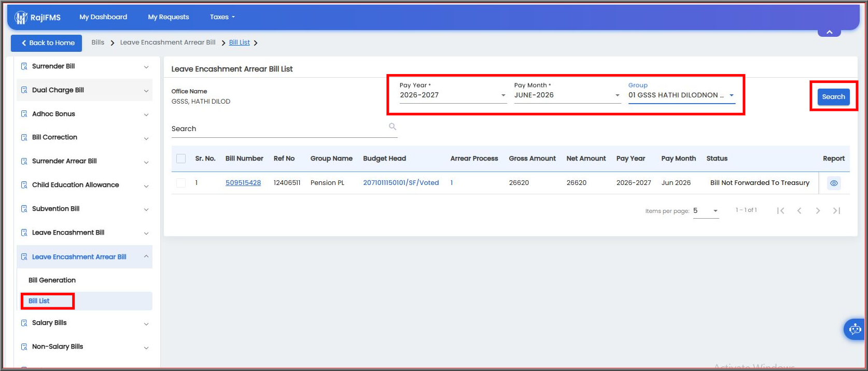
Task: Click the Child Education Allowance sidebar icon
Action: click(x=24, y=185)
